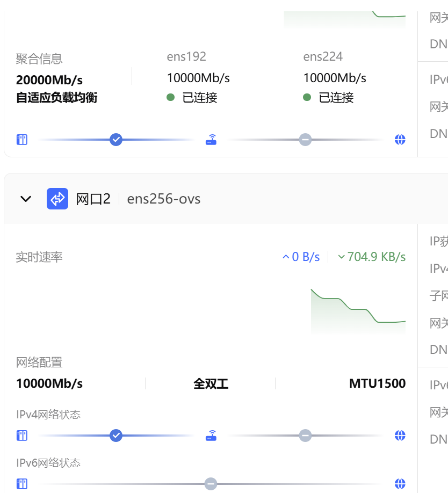Click grey minus status circle in IPv6 row
Viewport: 448px width, 493px height.
(211, 483)
